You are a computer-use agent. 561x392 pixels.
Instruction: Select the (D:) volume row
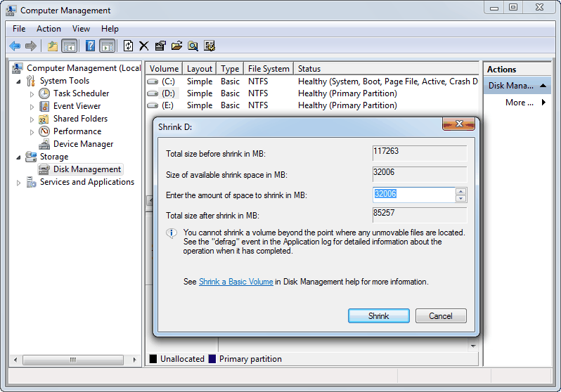(x=311, y=93)
